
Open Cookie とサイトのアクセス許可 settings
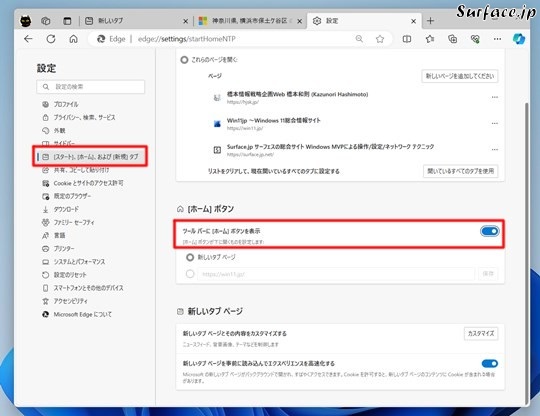click(x=88, y=183)
